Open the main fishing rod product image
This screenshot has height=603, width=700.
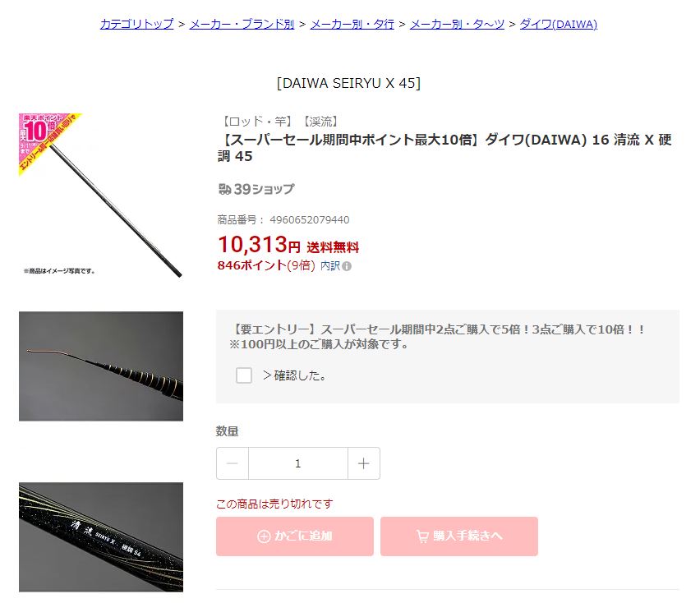pos(101,196)
